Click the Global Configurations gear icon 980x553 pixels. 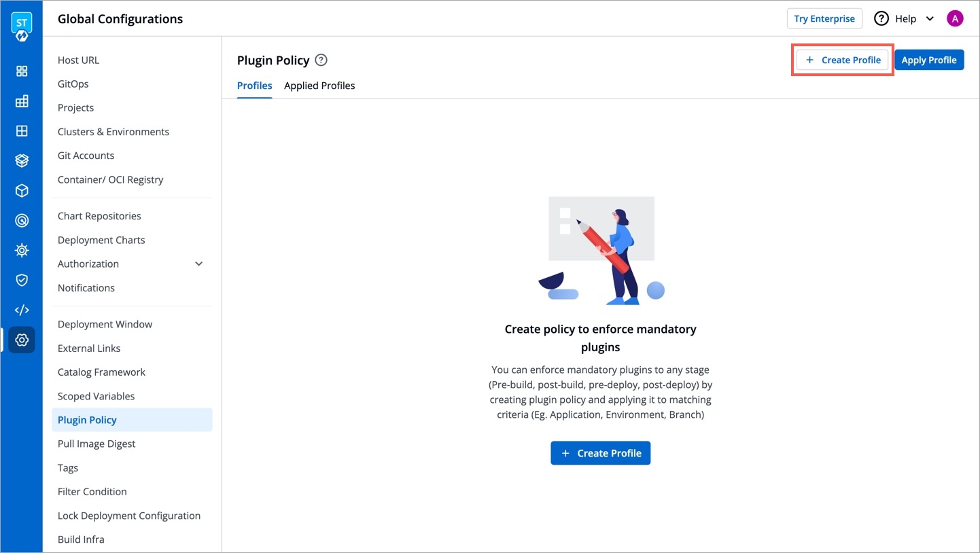click(22, 340)
